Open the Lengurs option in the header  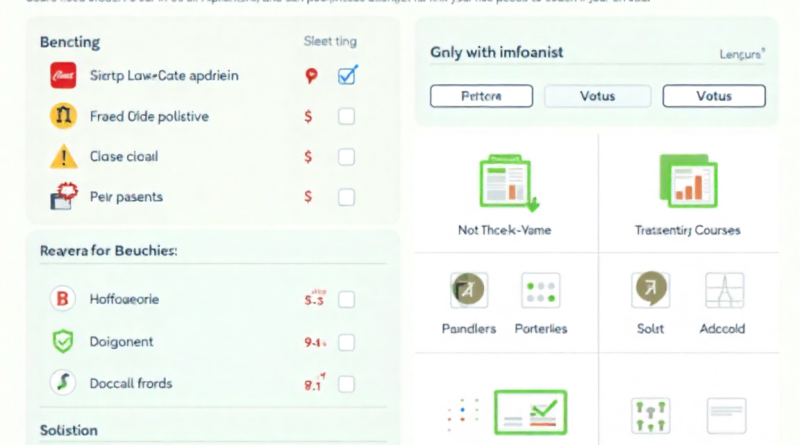tap(742, 56)
